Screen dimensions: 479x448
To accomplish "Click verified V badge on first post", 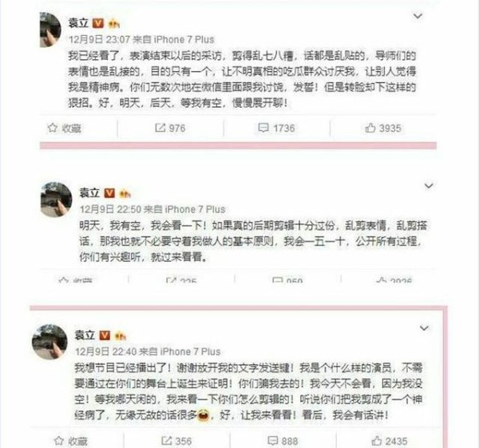I will click(98, 23).
